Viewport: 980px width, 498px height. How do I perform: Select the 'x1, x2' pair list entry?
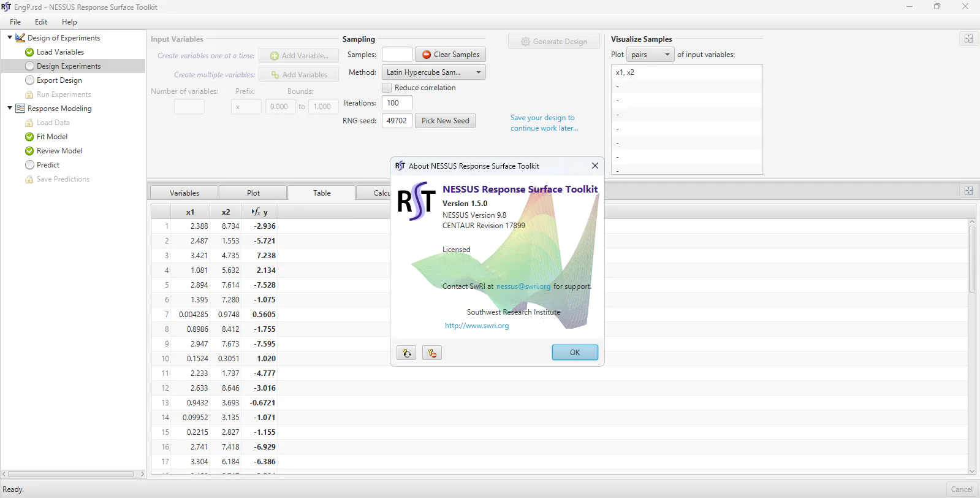tap(686, 72)
